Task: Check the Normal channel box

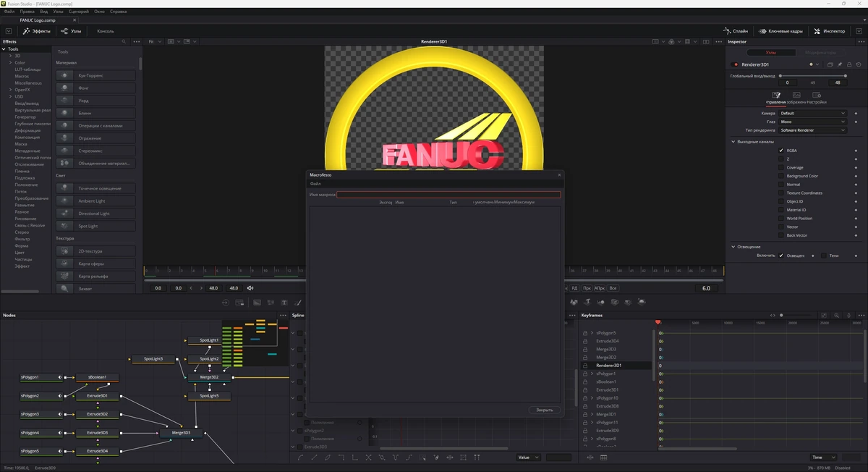Action: pyautogui.click(x=781, y=185)
